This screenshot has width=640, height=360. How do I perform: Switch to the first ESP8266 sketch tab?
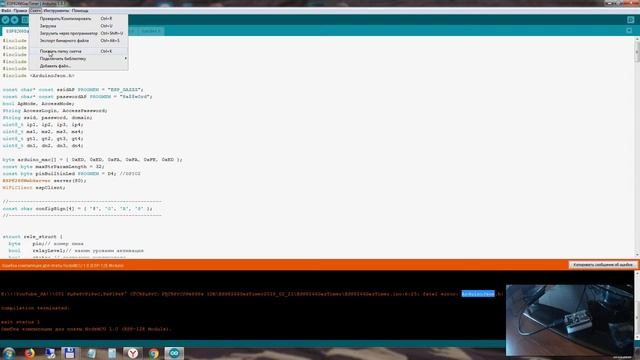pos(16,31)
